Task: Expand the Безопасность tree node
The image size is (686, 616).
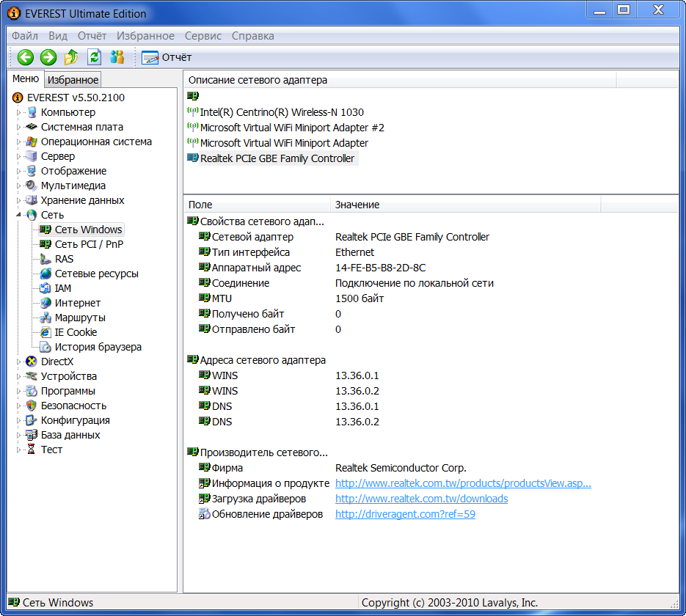Action: 18,406
